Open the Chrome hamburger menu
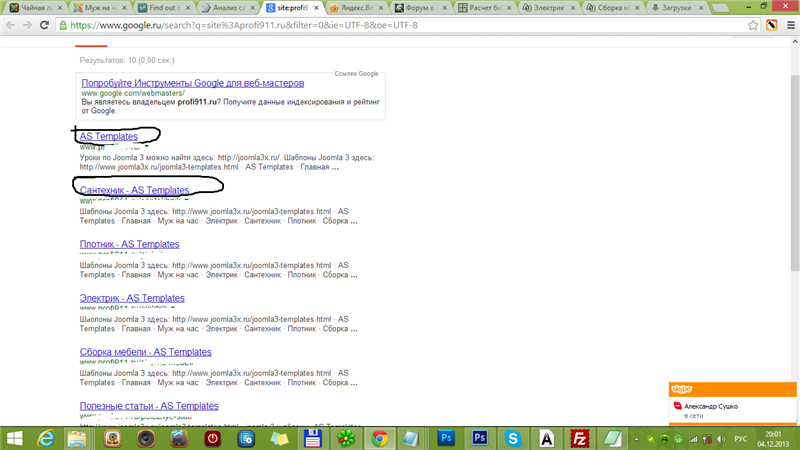 [791, 25]
